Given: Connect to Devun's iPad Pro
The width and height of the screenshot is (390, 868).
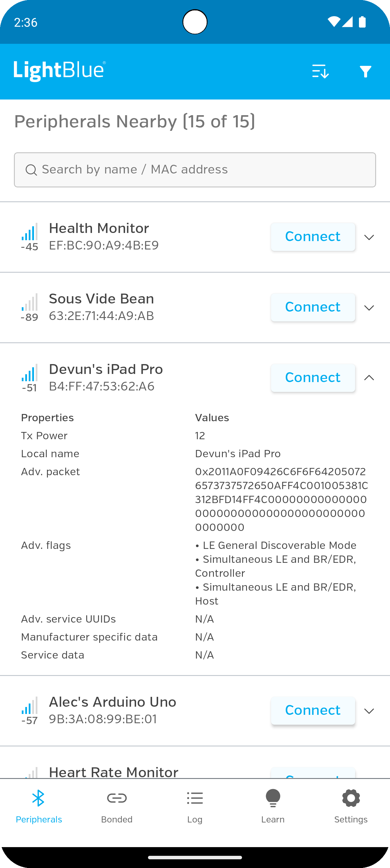Looking at the screenshot, I should [313, 378].
